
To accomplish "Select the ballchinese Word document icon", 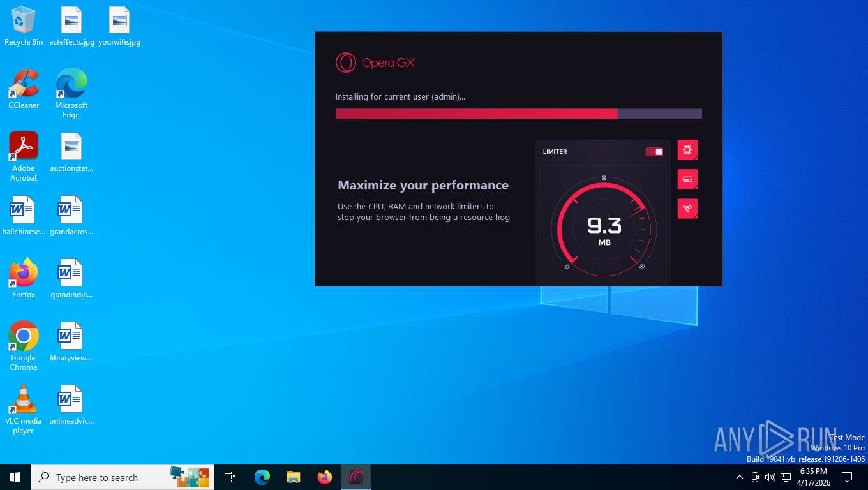I will (x=24, y=216).
